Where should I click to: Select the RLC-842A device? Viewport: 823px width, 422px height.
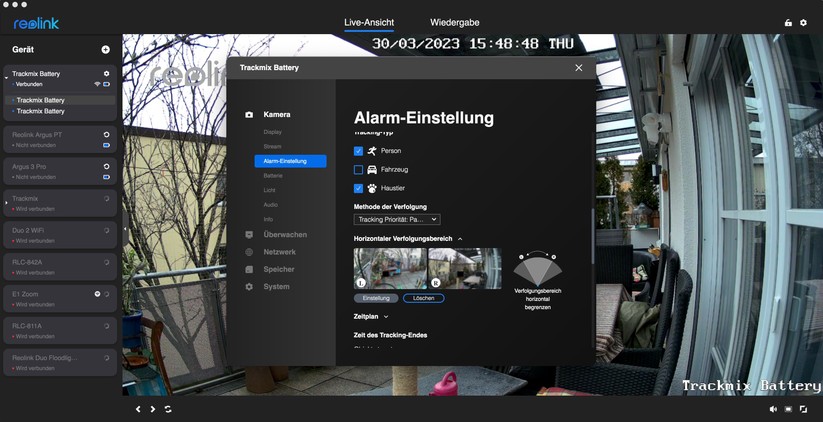pos(60,267)
